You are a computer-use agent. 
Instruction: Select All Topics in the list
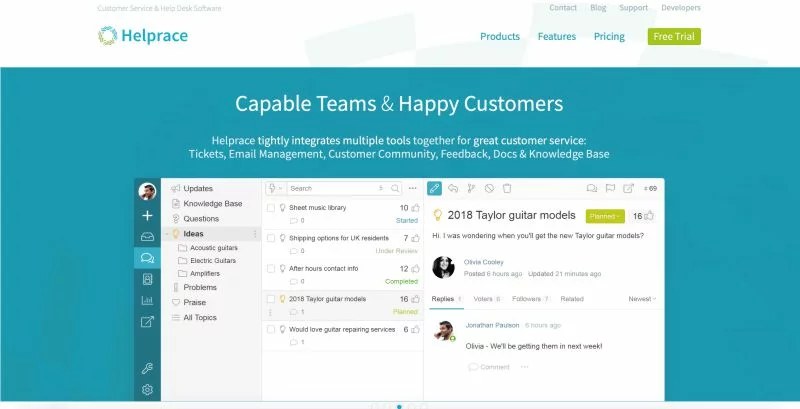pyautogui.click(x=199, y=317)
